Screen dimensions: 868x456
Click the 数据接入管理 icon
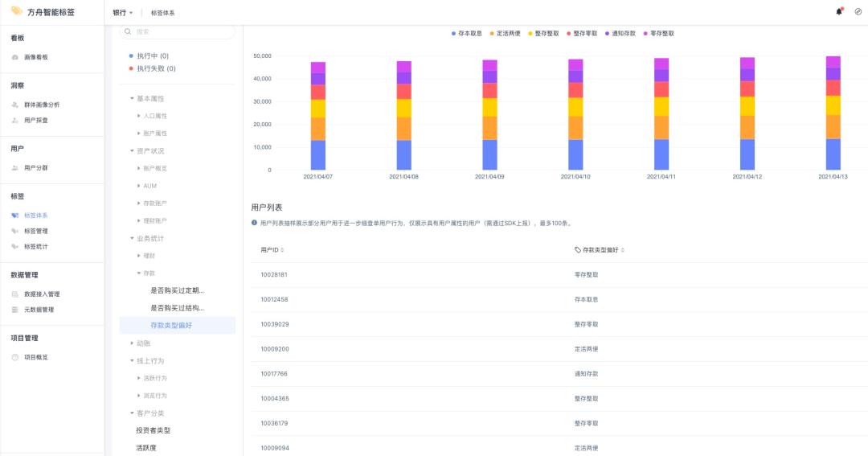(15, 294)
